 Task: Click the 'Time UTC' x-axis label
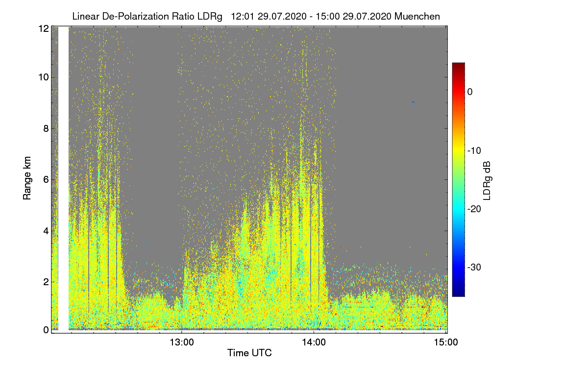click(249, 353)
